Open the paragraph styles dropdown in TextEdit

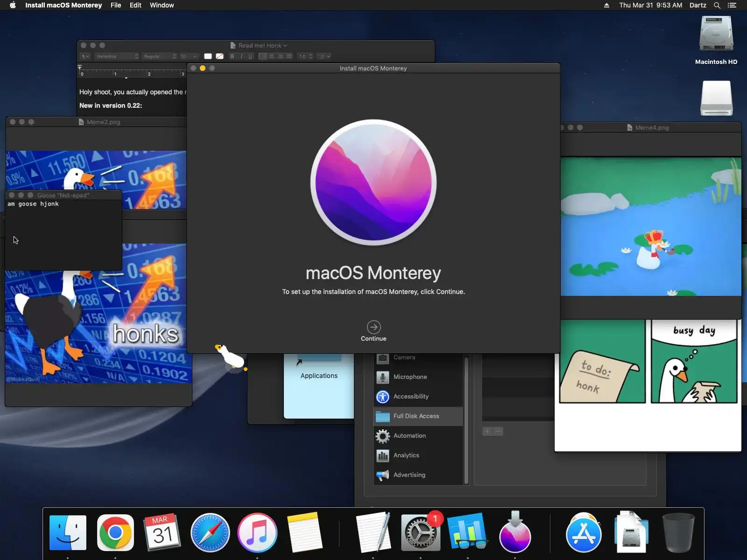pyautogui.click(x=85, y=56)
